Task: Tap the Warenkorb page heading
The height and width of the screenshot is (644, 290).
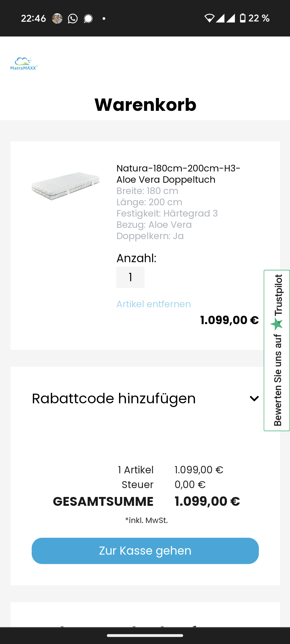Action: [x=145, y=105]
